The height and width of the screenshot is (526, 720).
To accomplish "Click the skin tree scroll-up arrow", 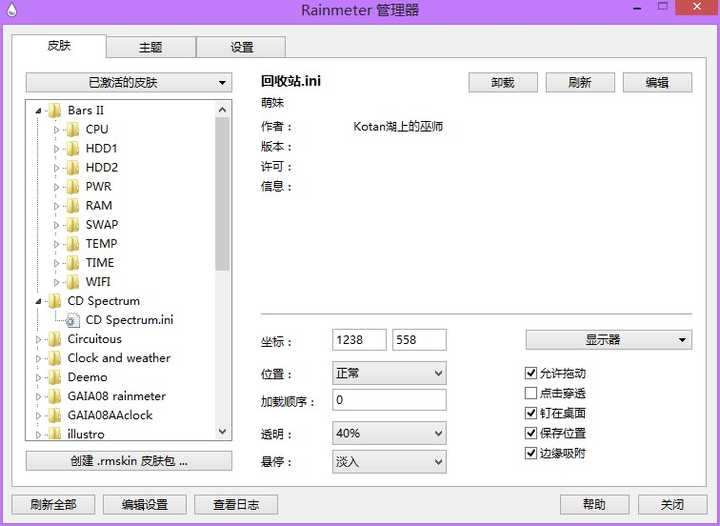I will pos(222,110).
